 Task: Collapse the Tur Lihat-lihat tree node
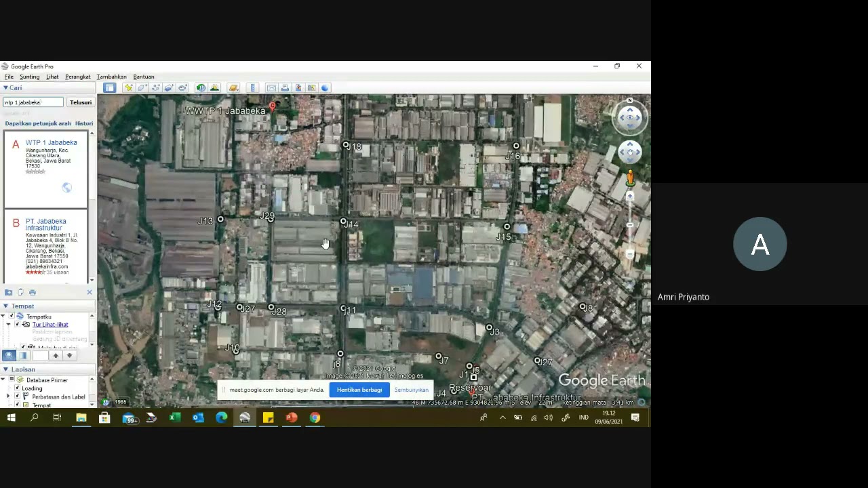[9, 325]
